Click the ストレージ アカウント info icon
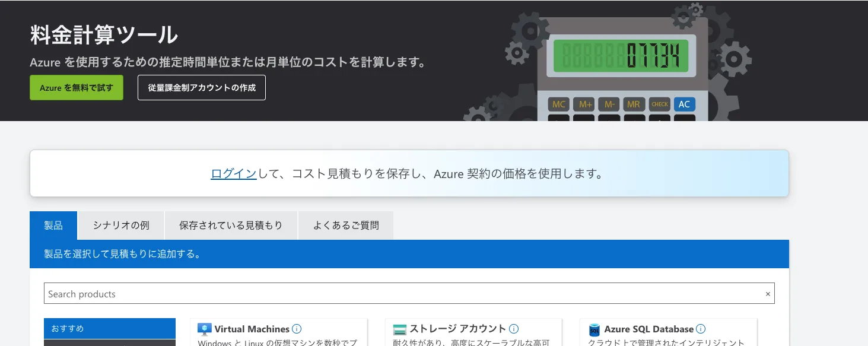 click(514, 329)
